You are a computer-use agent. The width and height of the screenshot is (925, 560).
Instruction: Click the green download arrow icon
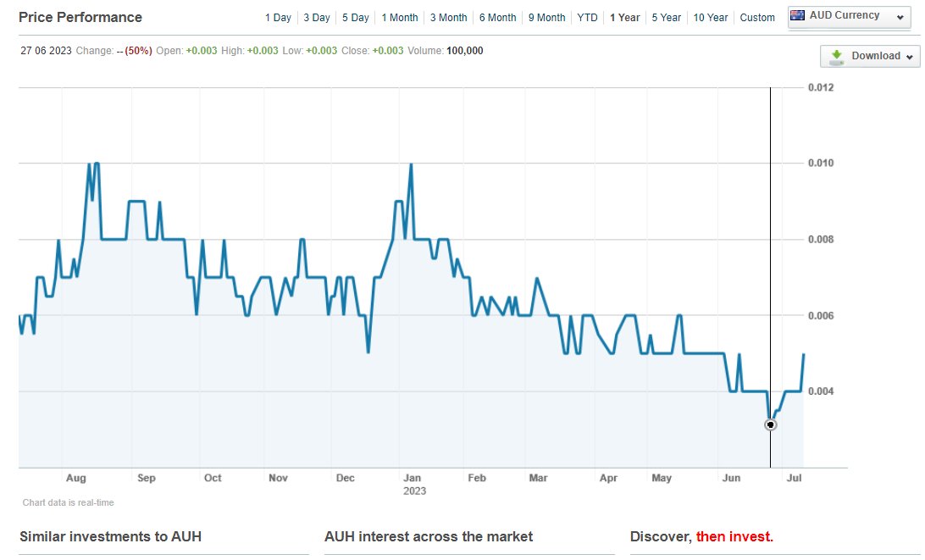pyautogui.click(x=837, y=56)
